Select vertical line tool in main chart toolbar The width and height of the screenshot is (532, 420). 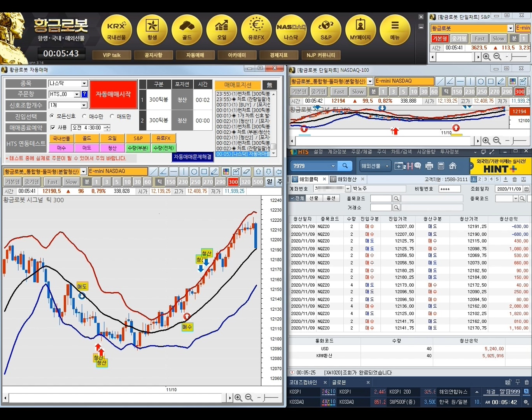[x=184, y=171]
